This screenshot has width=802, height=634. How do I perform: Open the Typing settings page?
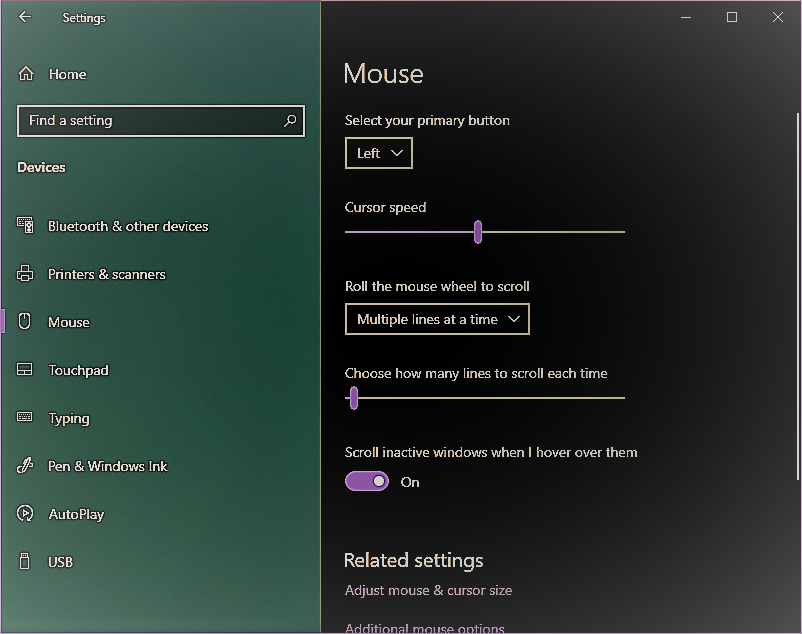69,419
